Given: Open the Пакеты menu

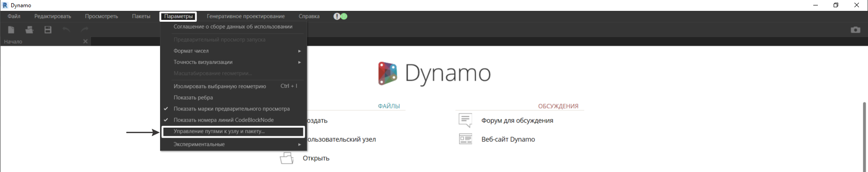Looking at the screenshot, I should 141,16.
